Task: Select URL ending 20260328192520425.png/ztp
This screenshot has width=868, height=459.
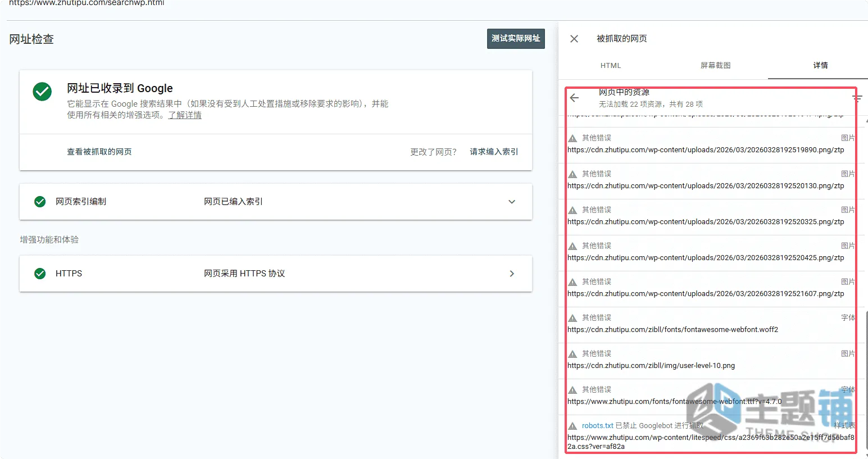Action: 706,258
